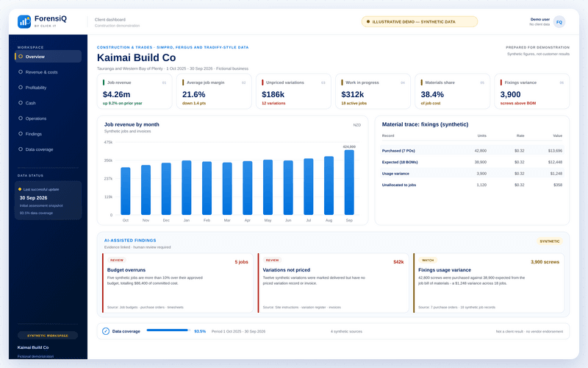Open the FQ user avatar
Viewport: 588px width, 368px height.
[559, 22]
